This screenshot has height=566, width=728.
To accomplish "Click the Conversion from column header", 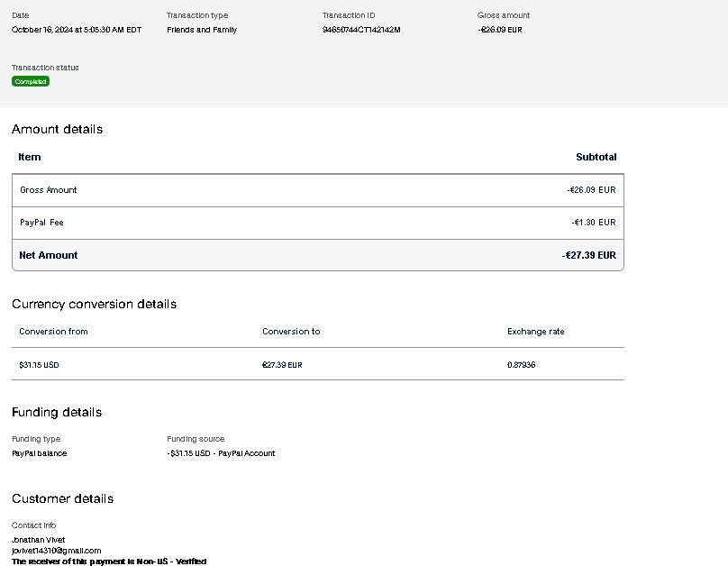I will [x=53, y=332].
